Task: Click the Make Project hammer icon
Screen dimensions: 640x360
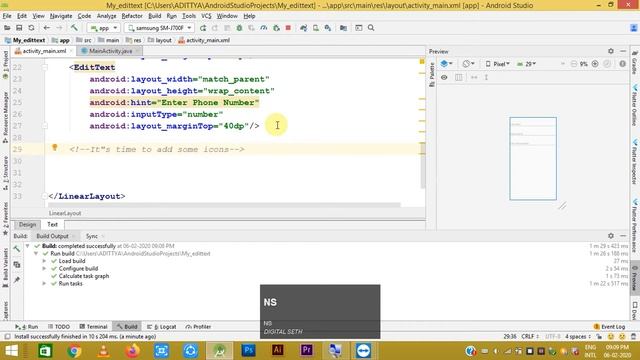Action: (74, 28)
